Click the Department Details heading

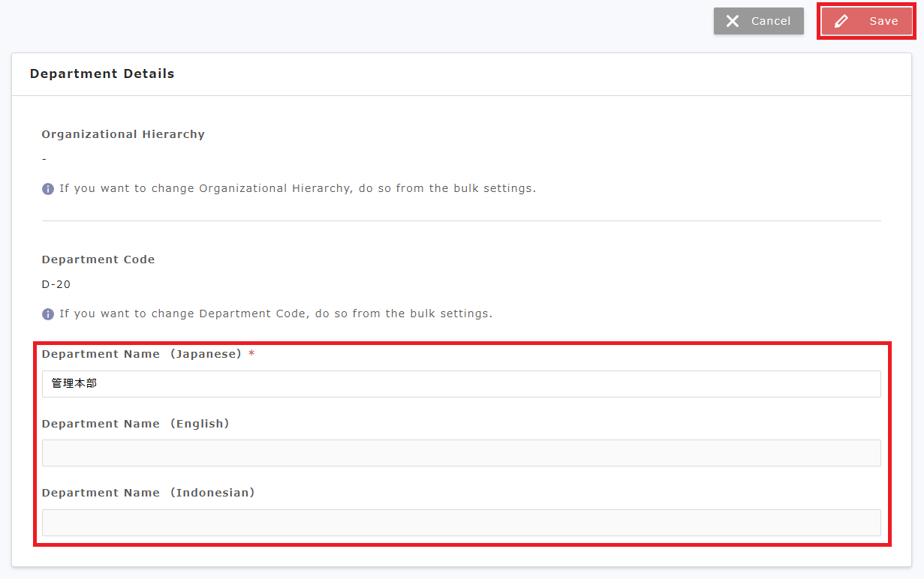pyautogui.click(x=102, y=73)
